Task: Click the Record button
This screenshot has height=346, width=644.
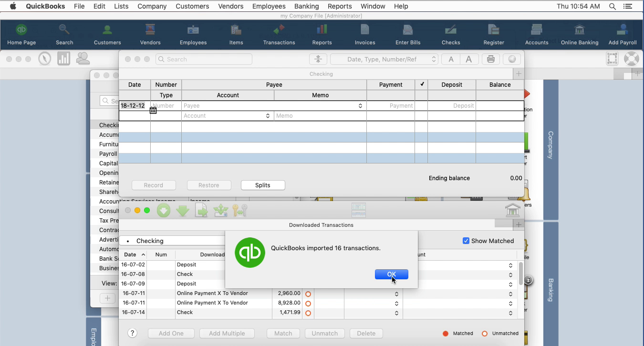Action: (154, 185)
